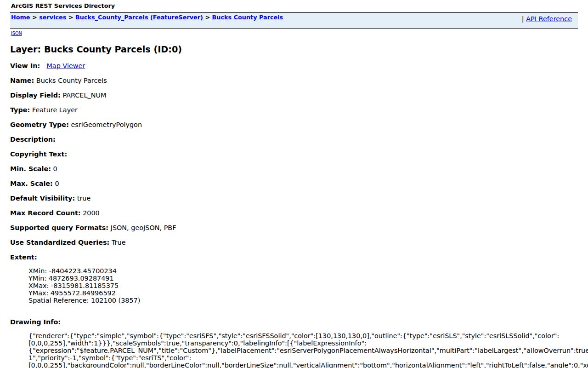The image size is (588, 368).
Task: Click the Min. Scale label
Action: pyautogui.click(x=30, y=169)
